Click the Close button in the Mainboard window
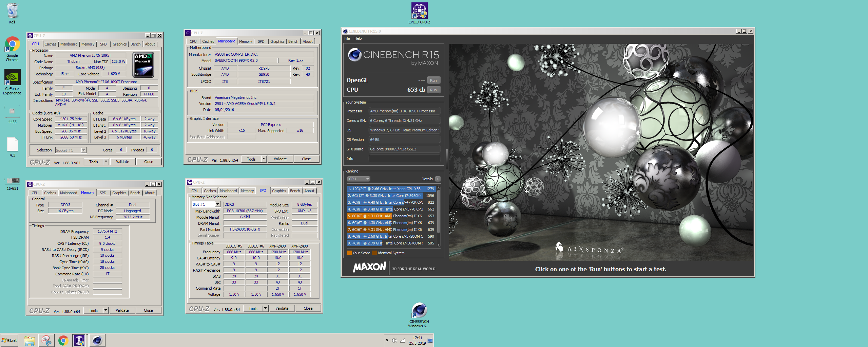 [x=306, y=159]
